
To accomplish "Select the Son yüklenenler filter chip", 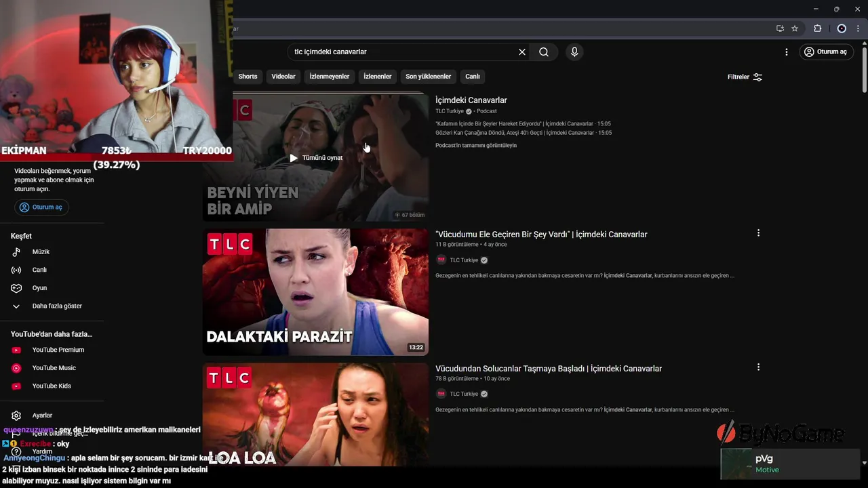I will click(x=429, y=77).
